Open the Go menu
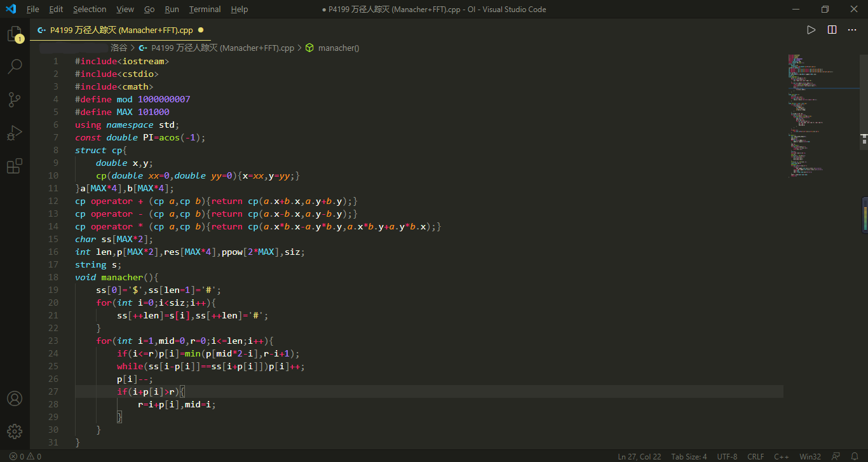This screenshot has width=868, height=462. (149, 9)
